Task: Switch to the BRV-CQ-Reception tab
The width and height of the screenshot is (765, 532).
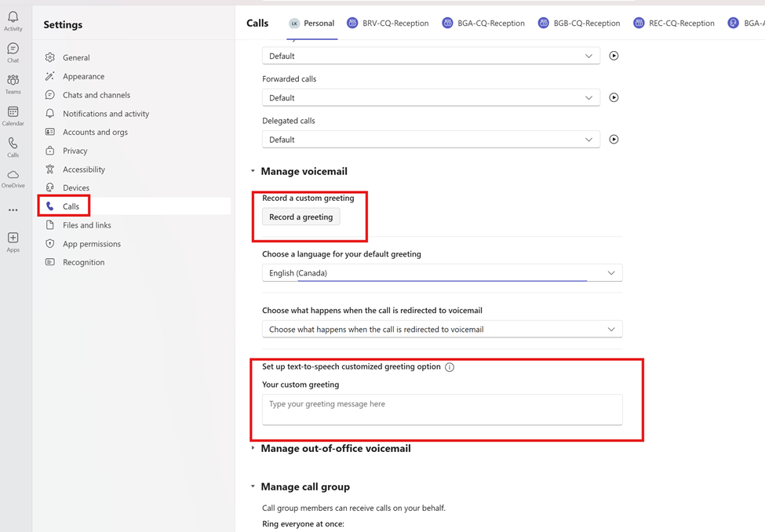Action: [388, 24]
